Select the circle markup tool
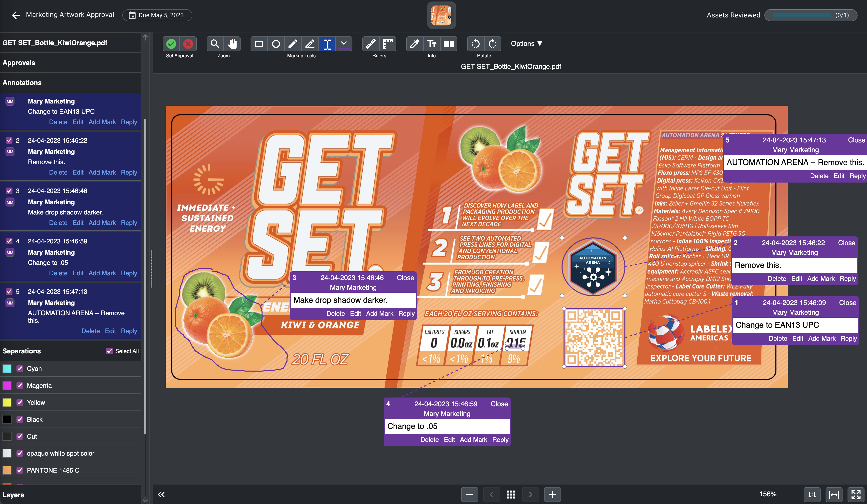This screenshot has width=867, height=504. pos(276,44)
